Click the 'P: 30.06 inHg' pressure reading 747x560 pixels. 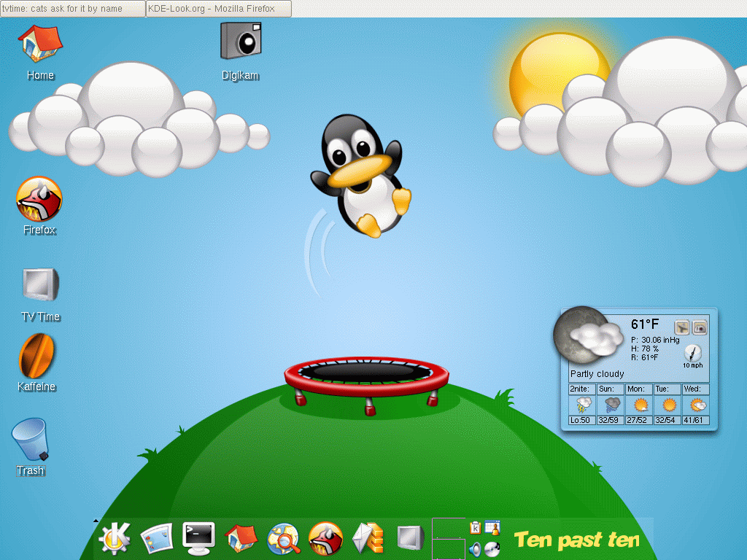pos(655,340)
